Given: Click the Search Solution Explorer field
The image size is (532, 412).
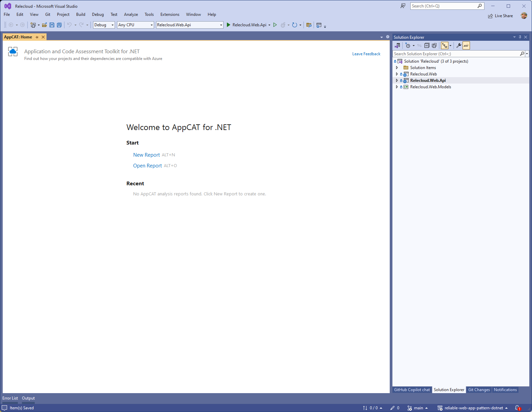Looking at the screenshot, I should coord(457,54).
